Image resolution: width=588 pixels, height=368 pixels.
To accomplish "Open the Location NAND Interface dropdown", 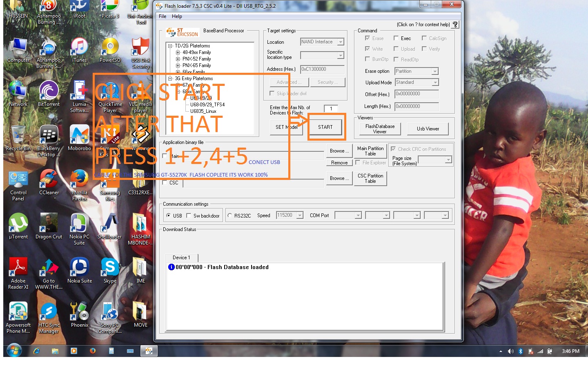I will pyautogui.click(x=341, y=42).
